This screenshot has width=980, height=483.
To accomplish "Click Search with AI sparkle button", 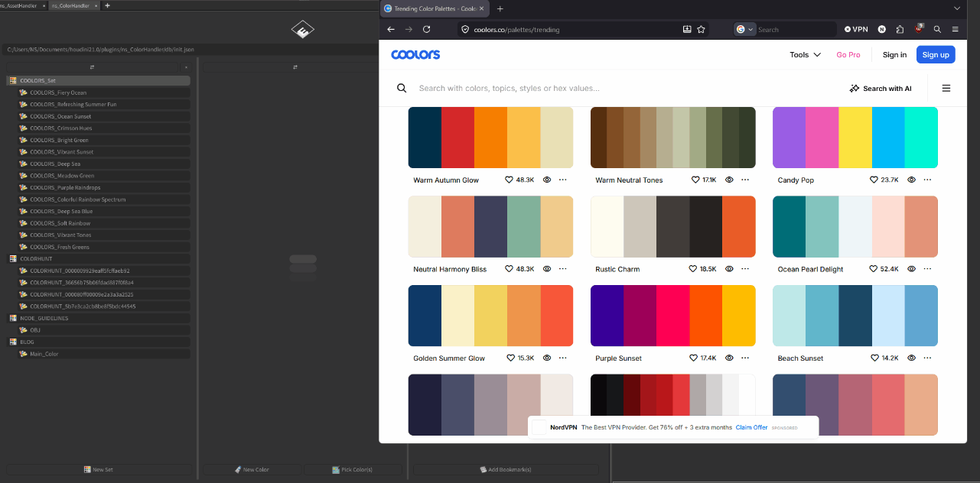I will [881, 89].
